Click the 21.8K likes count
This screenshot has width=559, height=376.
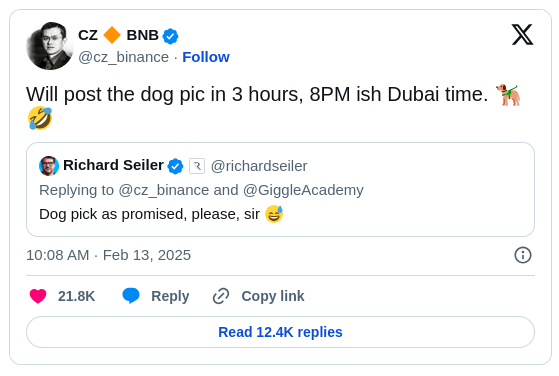[76, 296]
